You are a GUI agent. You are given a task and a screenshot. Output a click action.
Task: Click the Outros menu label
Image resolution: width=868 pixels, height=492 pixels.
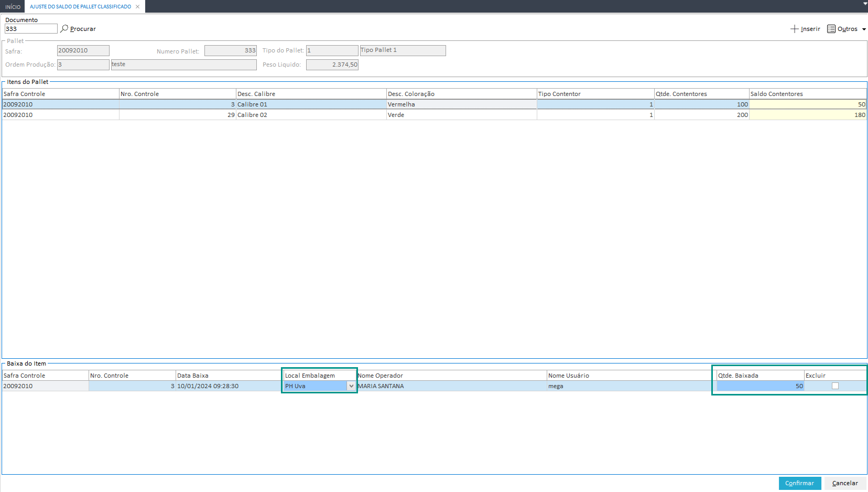pos(848,29)
